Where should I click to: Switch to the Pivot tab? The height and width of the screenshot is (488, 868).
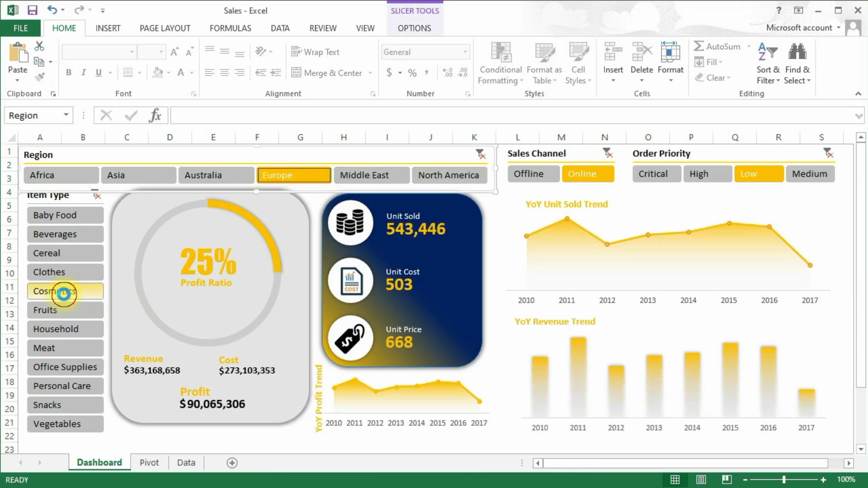click(x=149, y=462)
